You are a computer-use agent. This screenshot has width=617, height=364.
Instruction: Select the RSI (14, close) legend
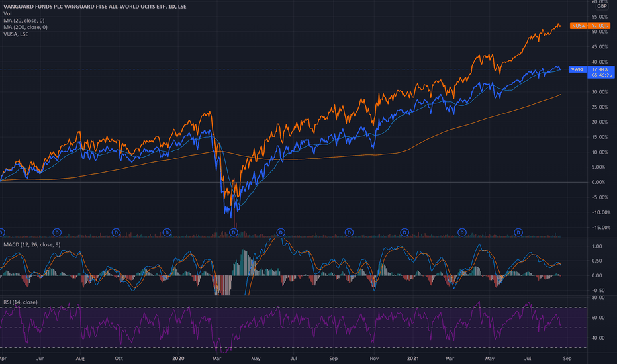coord(21,302)
